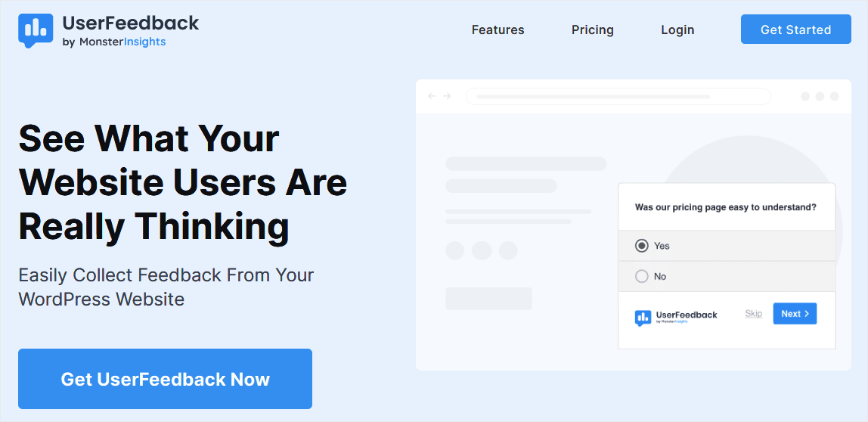868x422 pixels.
Task: Click the first gray circle placeholder in mockup page
Action: [x=454, y=250]
